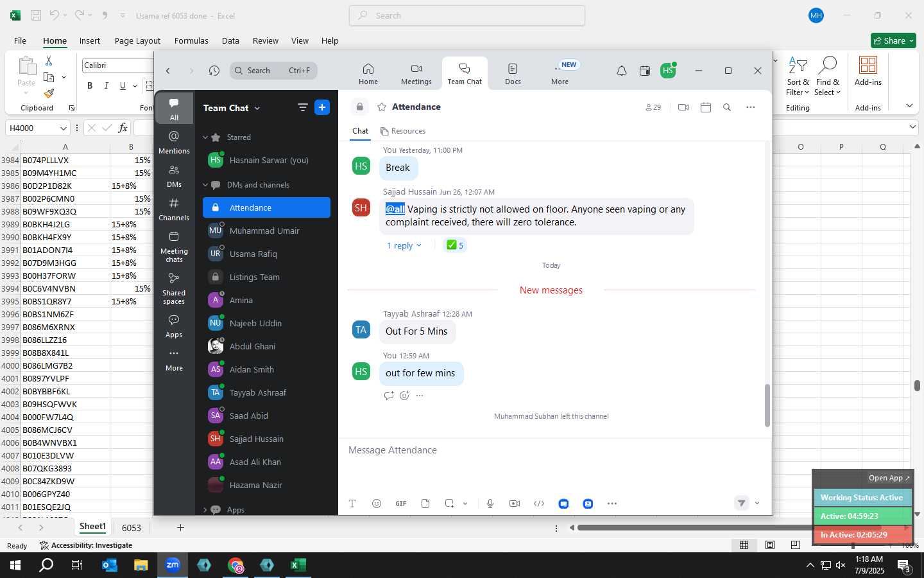Select Channels in Zoom sidebar
This screenshot has width=924, height=578.
pyautogui.click(x=174, y=209)
